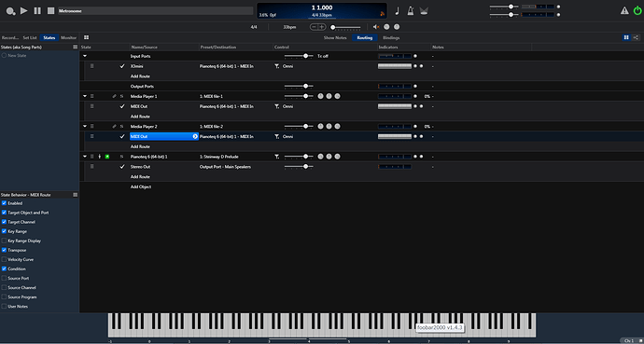
Task: Collapse the Media Player 2 rack
Action: [x=85, y=126]
